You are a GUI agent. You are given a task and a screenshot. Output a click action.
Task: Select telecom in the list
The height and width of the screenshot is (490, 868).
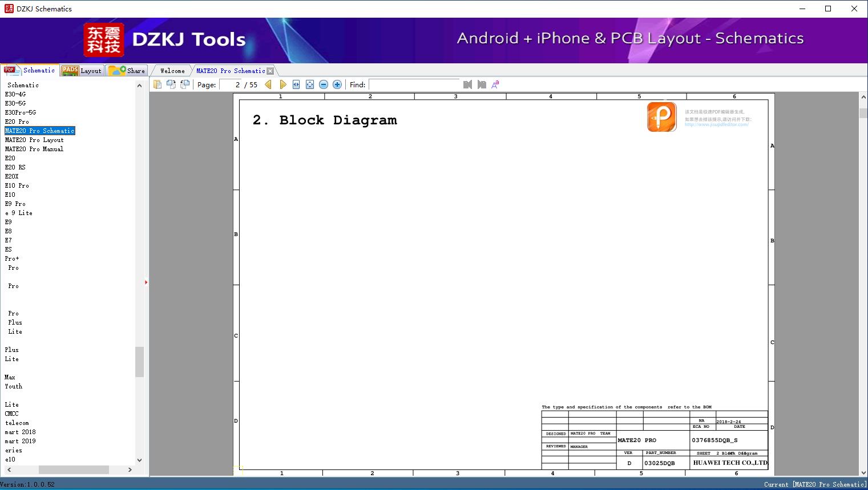[x=17, y=423]
